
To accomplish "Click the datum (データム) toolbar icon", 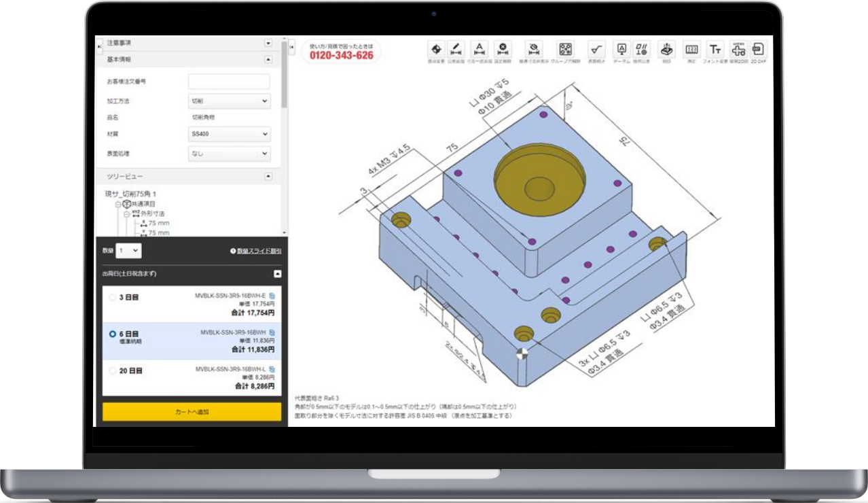I will (x=621, y=50).
